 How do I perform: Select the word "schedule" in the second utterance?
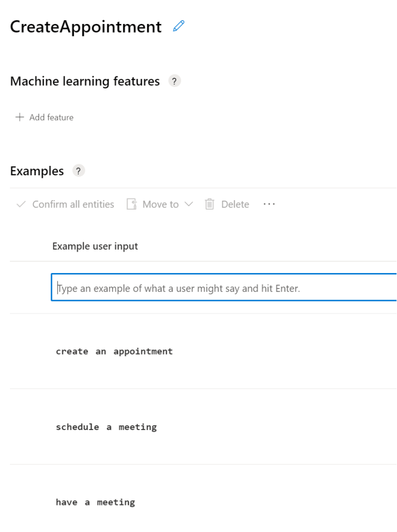(78, 427)
